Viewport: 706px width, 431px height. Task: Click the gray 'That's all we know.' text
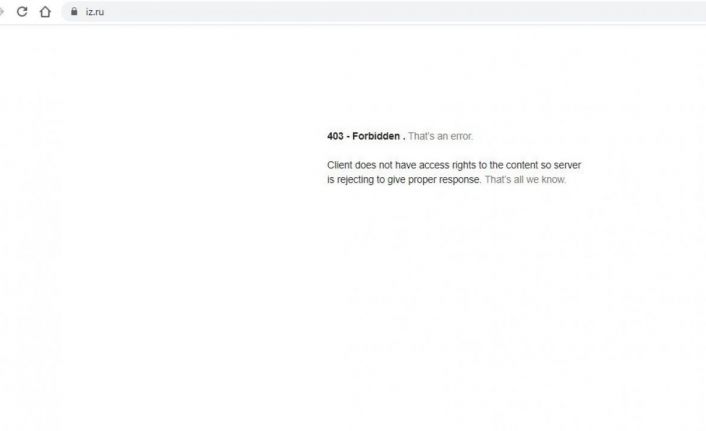tap(525, 179)
